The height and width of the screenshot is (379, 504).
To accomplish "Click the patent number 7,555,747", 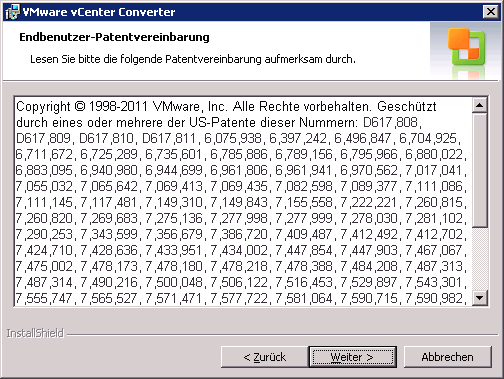I will (x=44, y=298).
